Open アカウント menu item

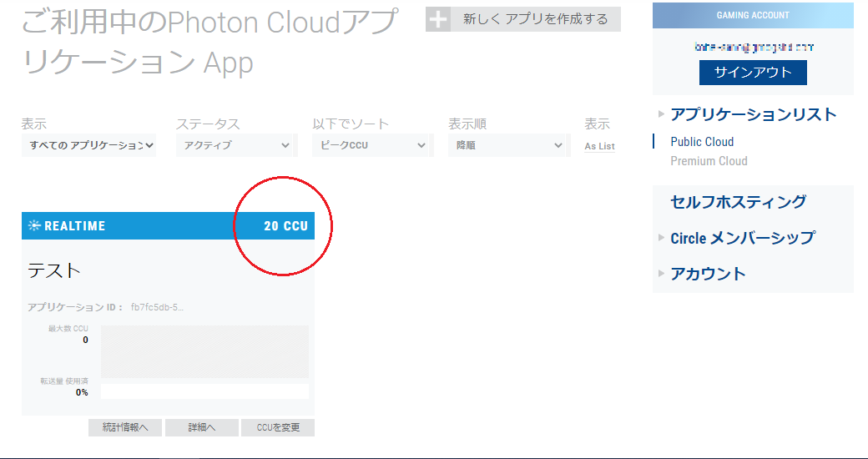[708, 274]
